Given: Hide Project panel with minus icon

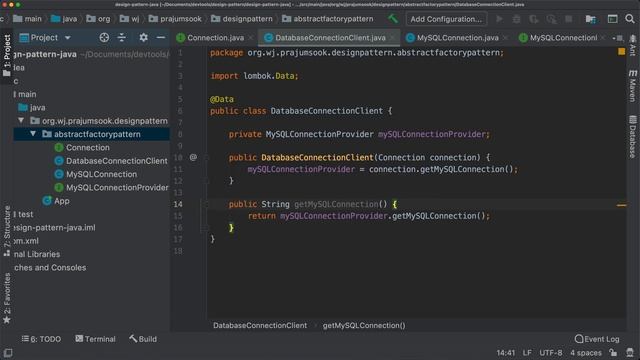Looking at the screenshot, I should (x=161, y=38).
